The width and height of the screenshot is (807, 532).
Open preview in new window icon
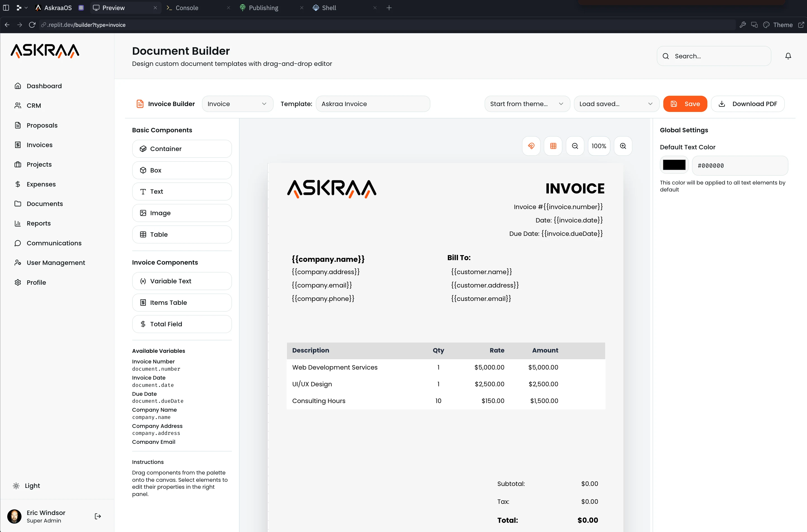(x=801, y=25)
